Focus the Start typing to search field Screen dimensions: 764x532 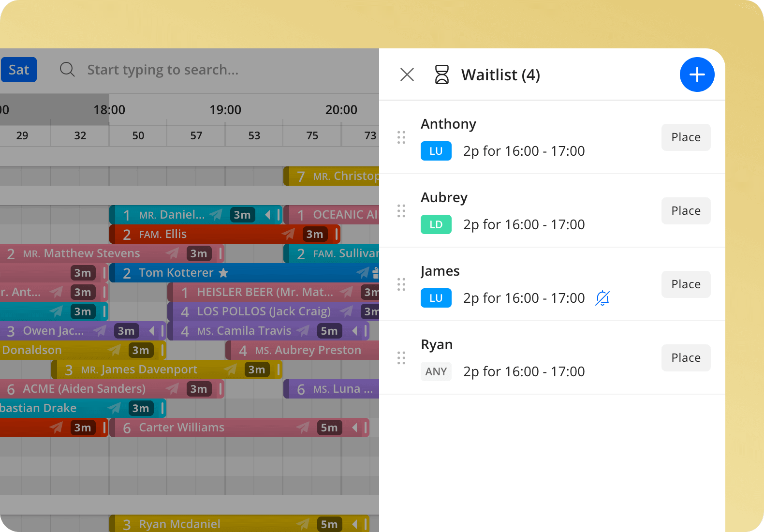(x=163, y=70)
